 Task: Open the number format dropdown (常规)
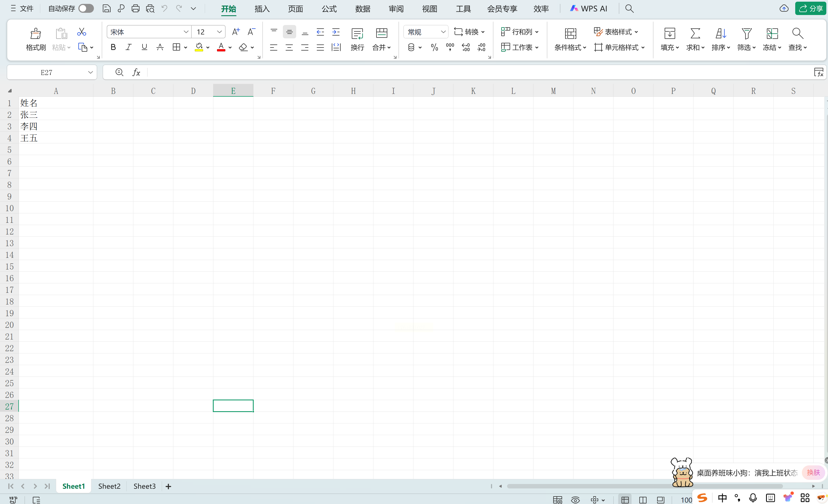click(x=443, y=32)
